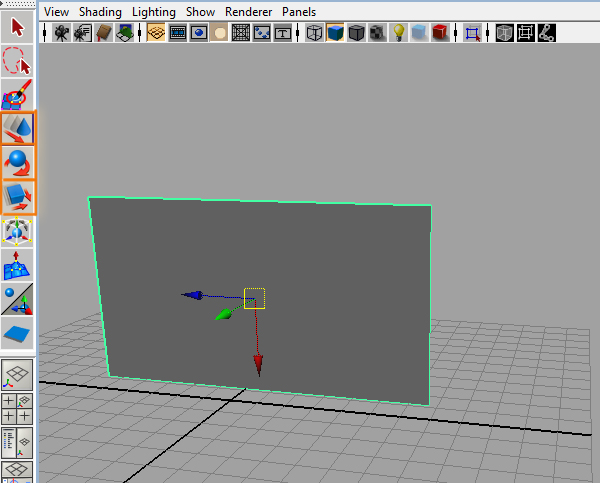Open the Shading menu
The width and height of the screenshot is (600, 483).
coord(100,12)
